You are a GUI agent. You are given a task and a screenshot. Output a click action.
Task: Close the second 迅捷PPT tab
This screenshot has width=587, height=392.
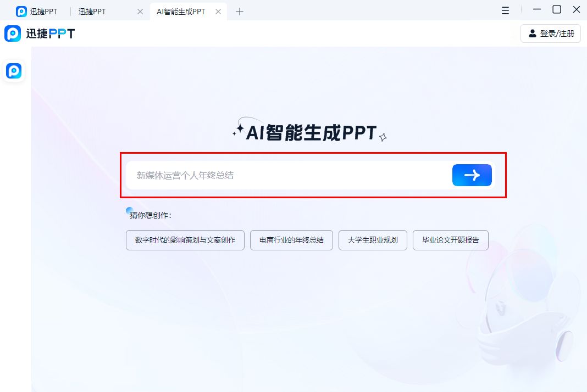140,12
